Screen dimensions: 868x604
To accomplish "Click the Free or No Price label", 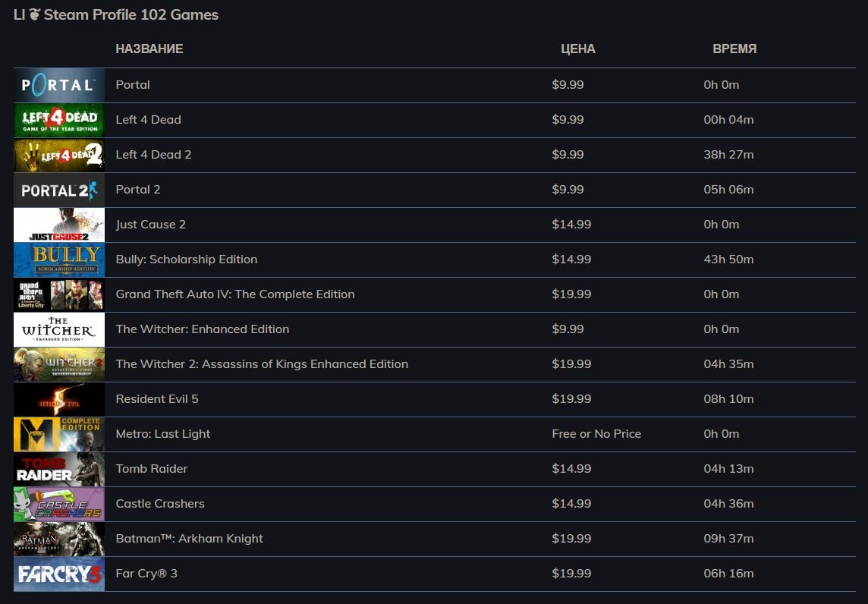I will pyautogui.click(x=596, y=434).
